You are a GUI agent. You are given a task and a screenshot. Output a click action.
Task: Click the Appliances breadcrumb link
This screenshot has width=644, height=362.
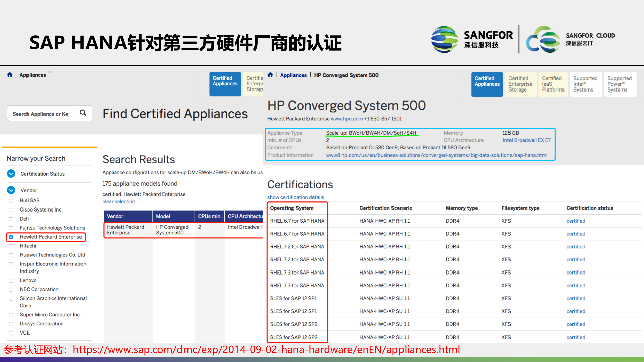[33, 75]
